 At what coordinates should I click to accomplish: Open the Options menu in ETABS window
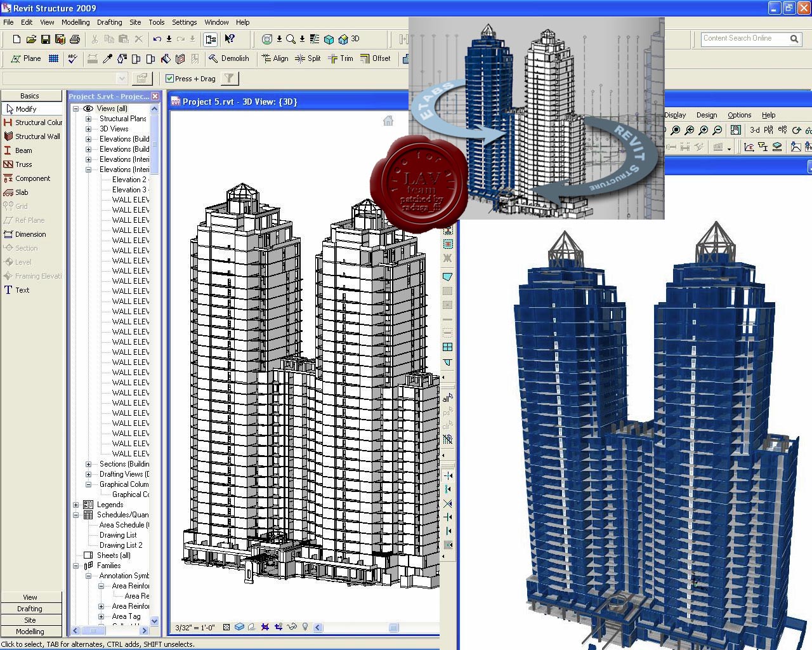pos(740,115)
